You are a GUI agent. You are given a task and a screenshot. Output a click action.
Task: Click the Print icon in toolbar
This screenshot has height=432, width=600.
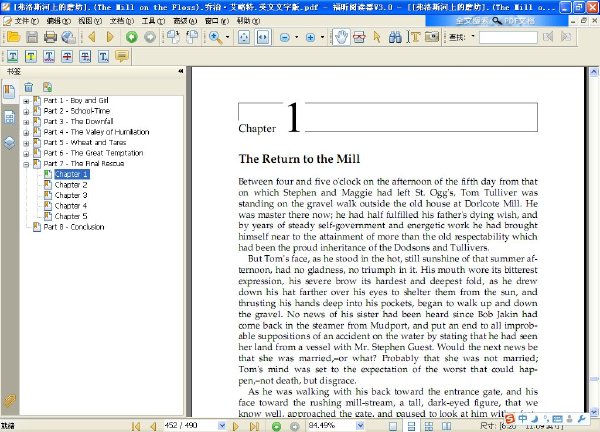click(50, 37)
